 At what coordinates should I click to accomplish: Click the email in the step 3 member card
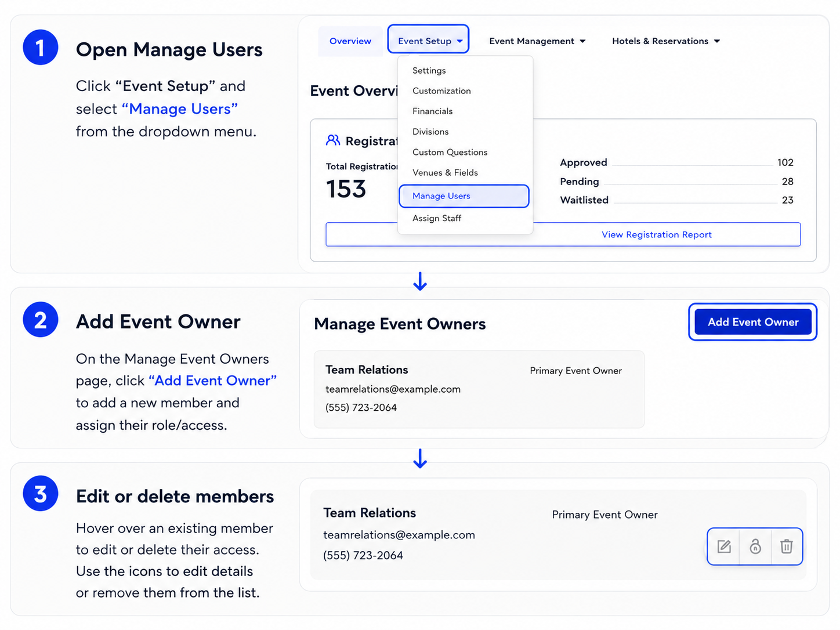coord(399,535)
